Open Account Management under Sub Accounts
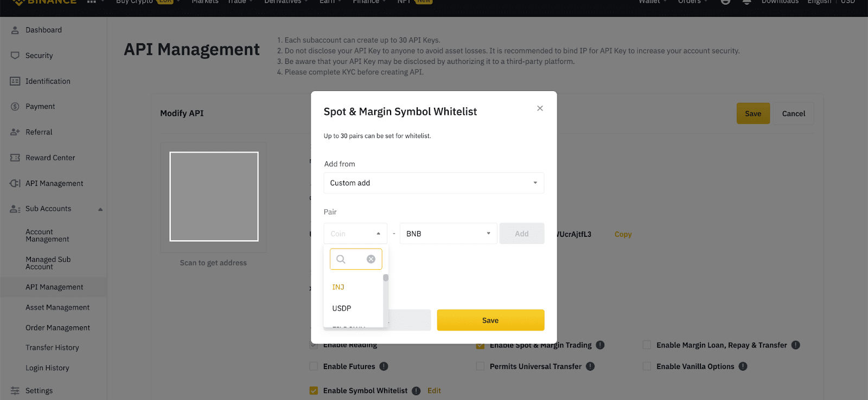The height and width of the screenshot is (400, 868). pyautogui.click(x=47, y=236)
